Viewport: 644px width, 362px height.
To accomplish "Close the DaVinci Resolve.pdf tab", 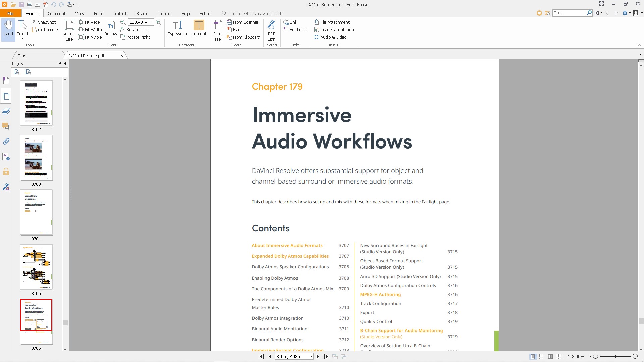I will 122,56.
